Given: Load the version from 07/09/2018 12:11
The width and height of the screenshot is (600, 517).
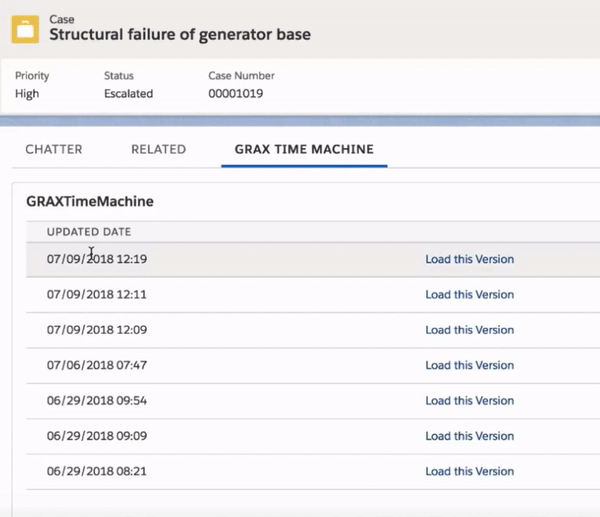Looking at the screenshot, I should coord(470,295).
